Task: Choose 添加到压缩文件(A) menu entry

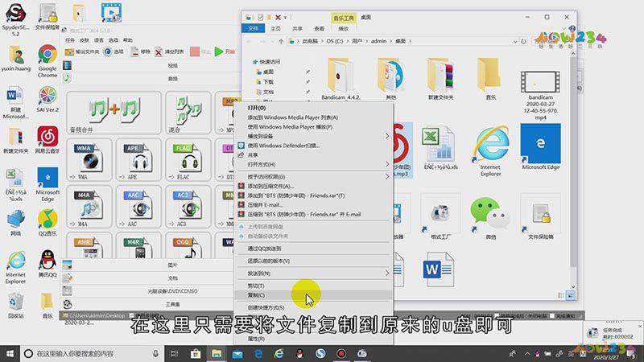Action: tap(315, 187)
